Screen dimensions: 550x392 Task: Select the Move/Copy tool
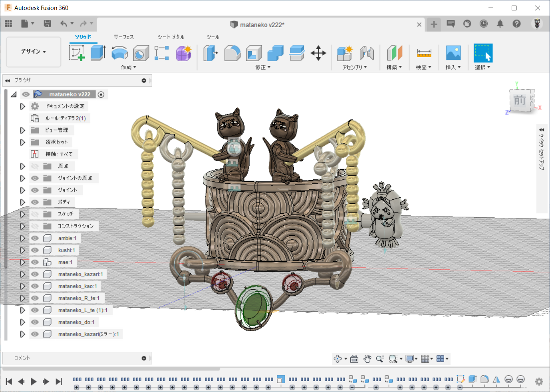click(318, 53)
